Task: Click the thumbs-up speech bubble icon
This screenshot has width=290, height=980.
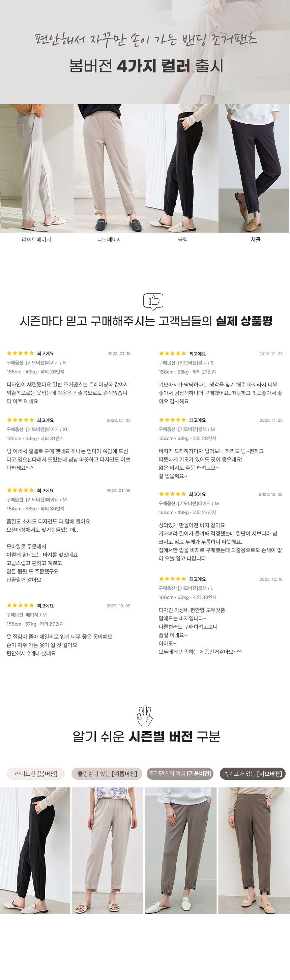Action: (x=153, y=302)
